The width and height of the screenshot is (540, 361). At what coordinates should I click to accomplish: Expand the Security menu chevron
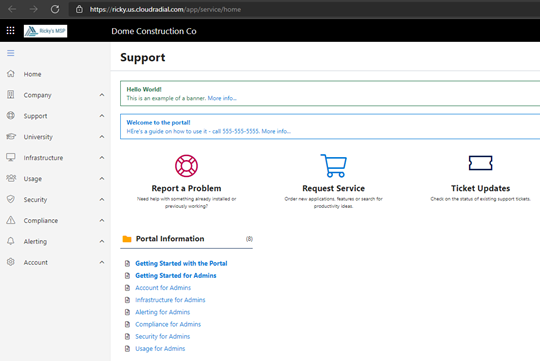click(x=102, y=199)
